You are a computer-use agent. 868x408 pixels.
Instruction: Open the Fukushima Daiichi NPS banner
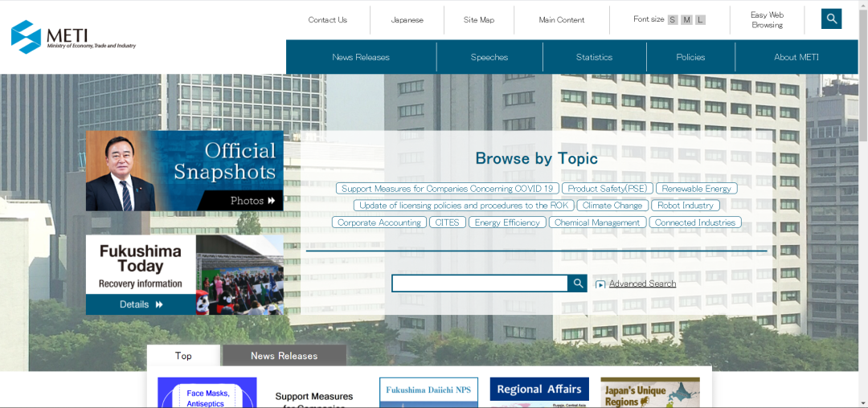(x=428, y=393)
